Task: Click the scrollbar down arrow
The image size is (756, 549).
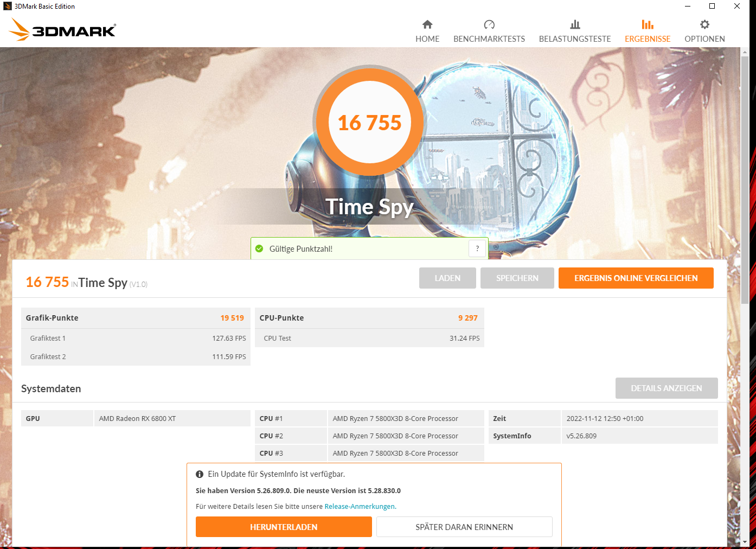Action: (x=745, y=541)
